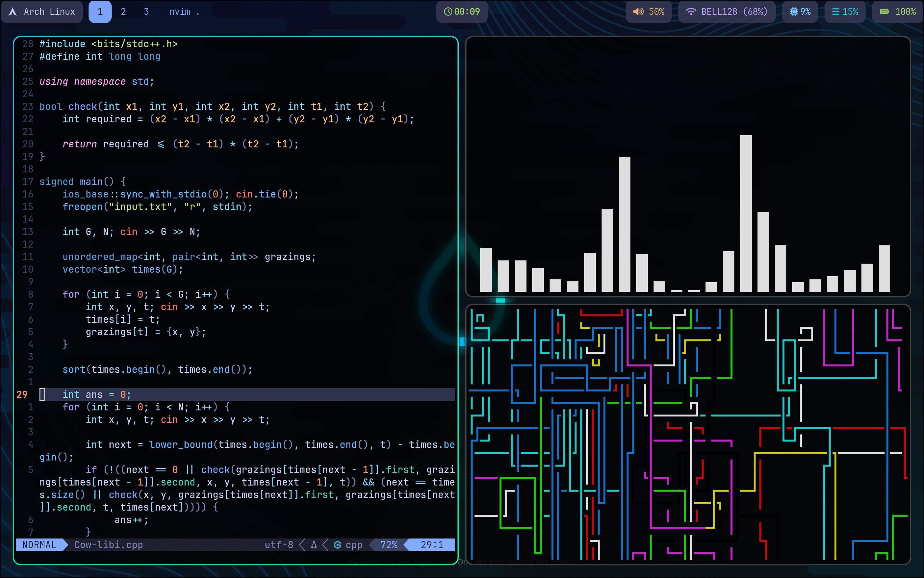The width and height of the screenshot is (924, 578).
Task: Place cursor on '#include <bits/stdc++.h>' line
Action: coord(108,44)
